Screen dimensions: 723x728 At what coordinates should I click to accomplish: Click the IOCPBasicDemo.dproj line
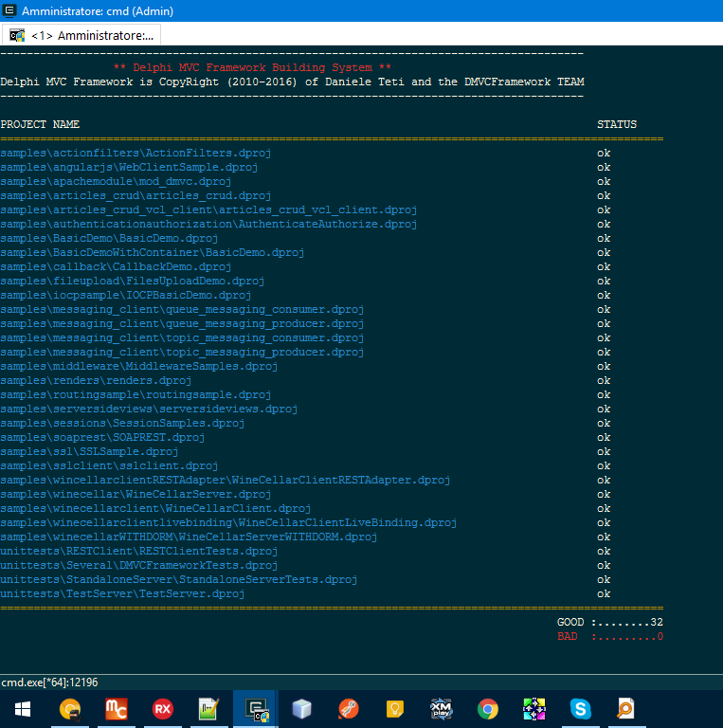click(126, 296)
